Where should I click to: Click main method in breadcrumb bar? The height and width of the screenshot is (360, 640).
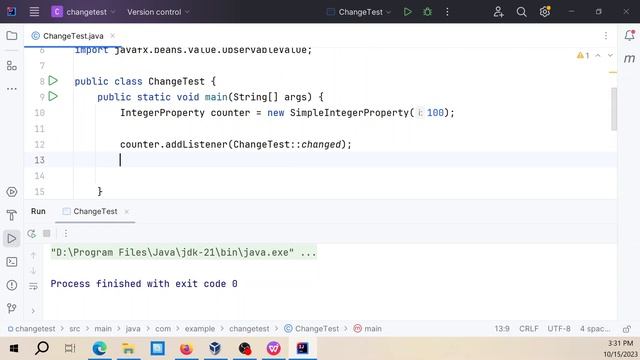[368, 329]
